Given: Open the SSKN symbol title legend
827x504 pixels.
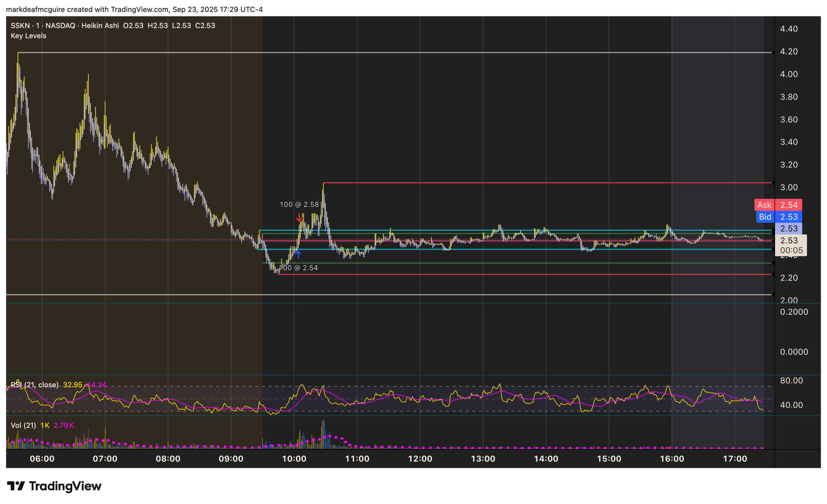Looking at the screenshot, I should tap(20, 25).
